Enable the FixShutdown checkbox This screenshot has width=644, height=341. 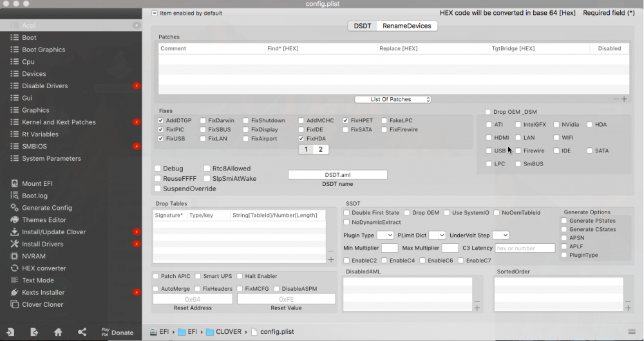pyautogui.click(x=245, y=121)
